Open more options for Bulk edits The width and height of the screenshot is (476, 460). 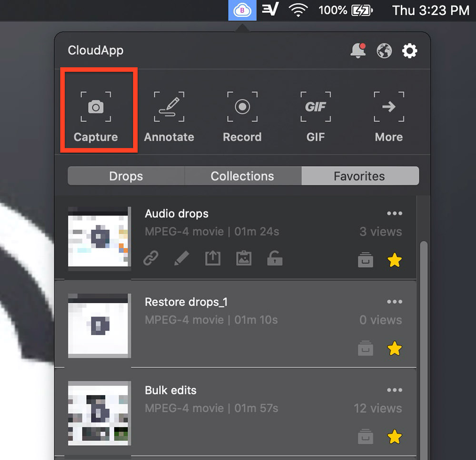coord(395,390)
